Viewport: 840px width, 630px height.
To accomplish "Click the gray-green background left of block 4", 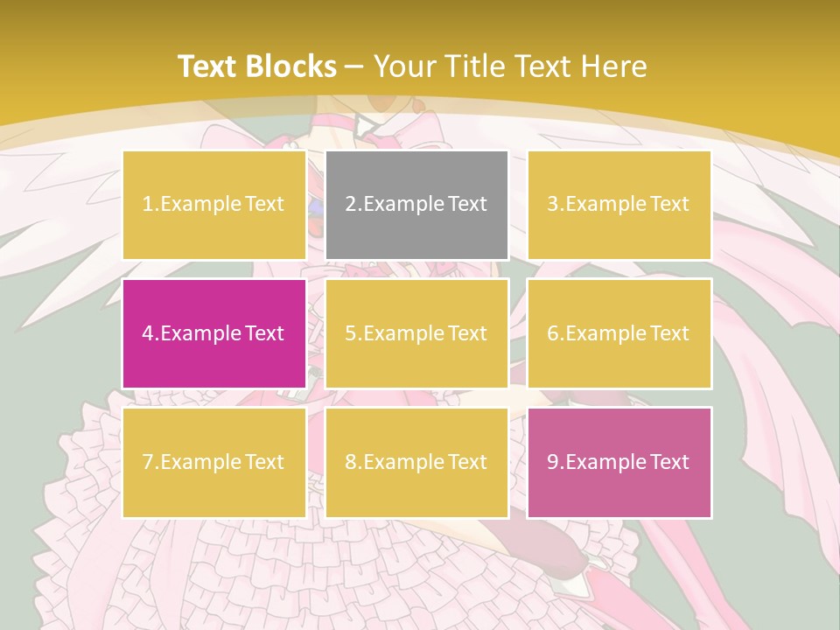I will 52,341.
